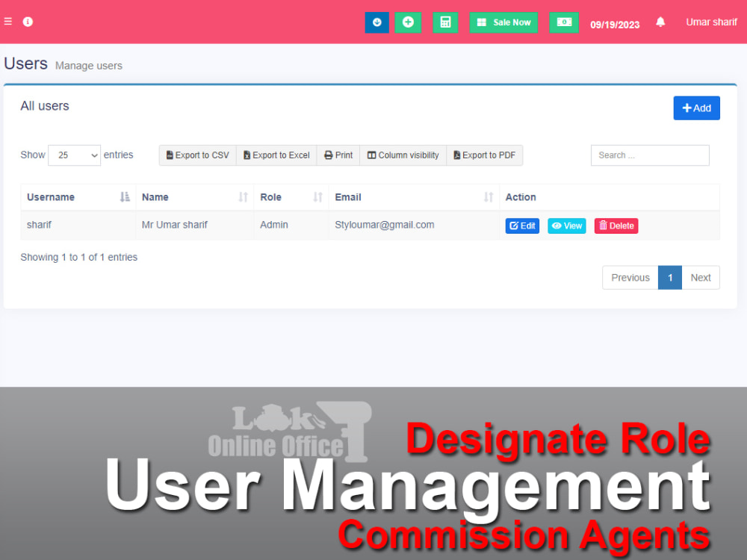Viewport: 747px width, 560px height.
Task: Open the hamburger sidebar menu
Action: coord(8,22)
